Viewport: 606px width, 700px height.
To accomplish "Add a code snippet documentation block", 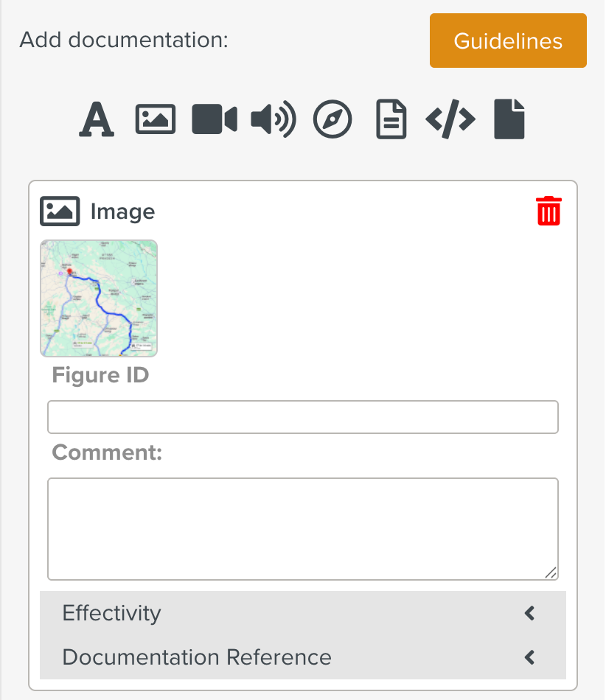I will coord(450,119).
